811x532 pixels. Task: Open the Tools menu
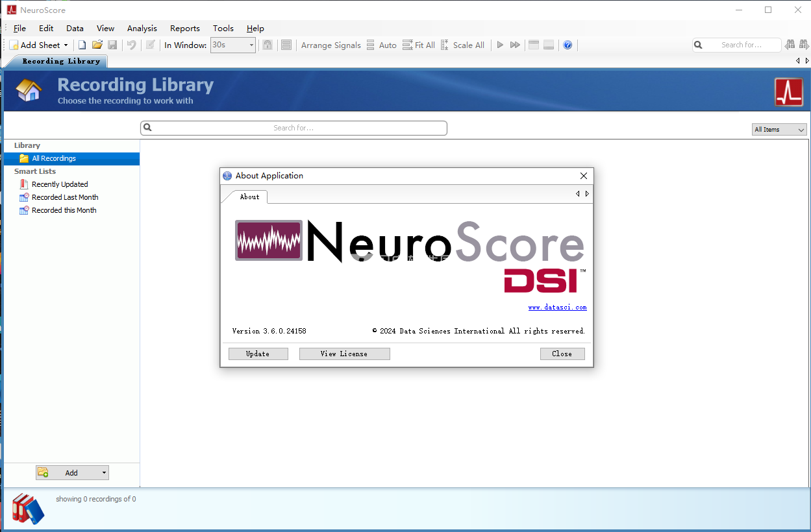coord(223,28)
